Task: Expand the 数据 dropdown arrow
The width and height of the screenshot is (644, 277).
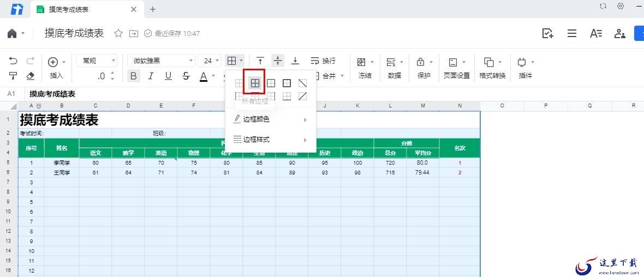Action: pos(401,62)
